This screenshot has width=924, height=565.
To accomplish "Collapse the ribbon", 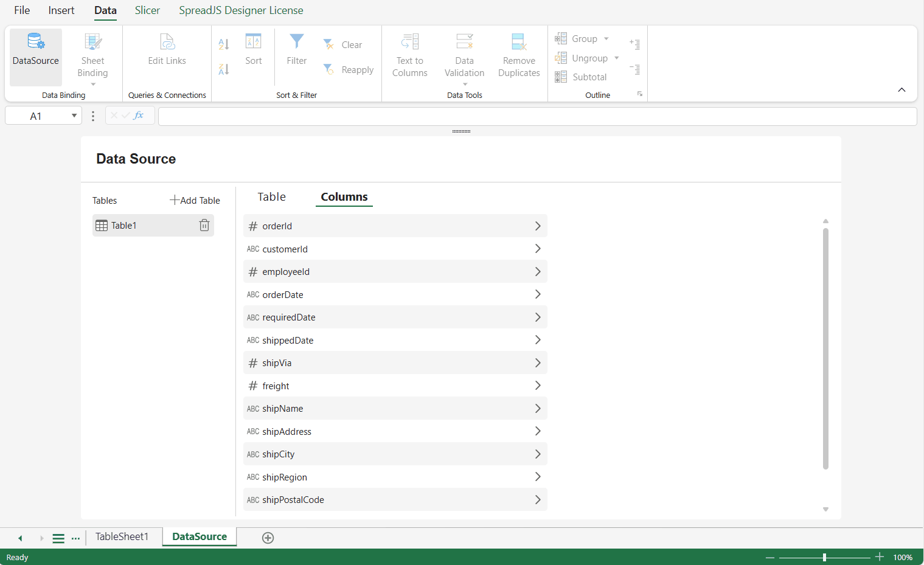I will [x=901, y=90].
